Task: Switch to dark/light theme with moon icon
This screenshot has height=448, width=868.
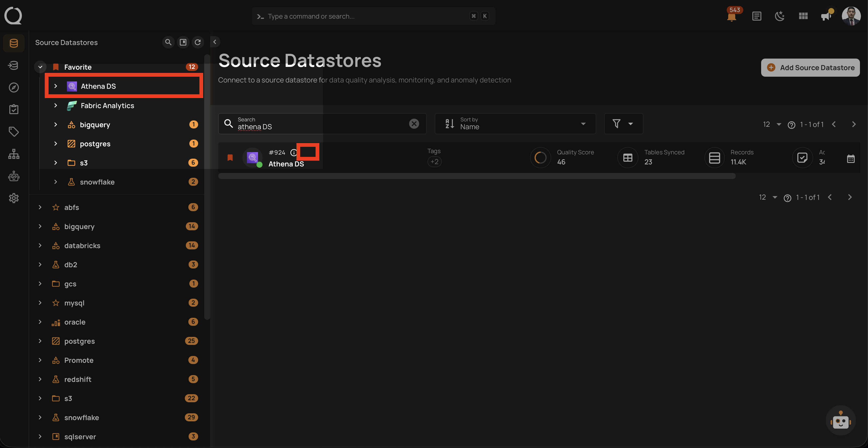Action: 780,16
